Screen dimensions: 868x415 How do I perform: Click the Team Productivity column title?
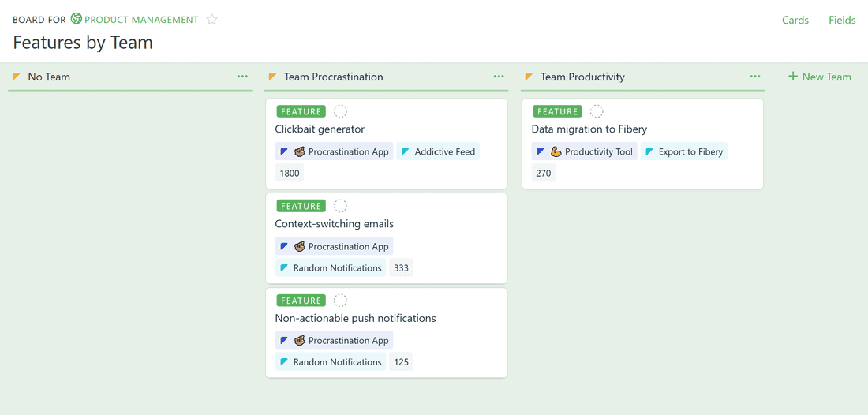(x=582, y=77)
